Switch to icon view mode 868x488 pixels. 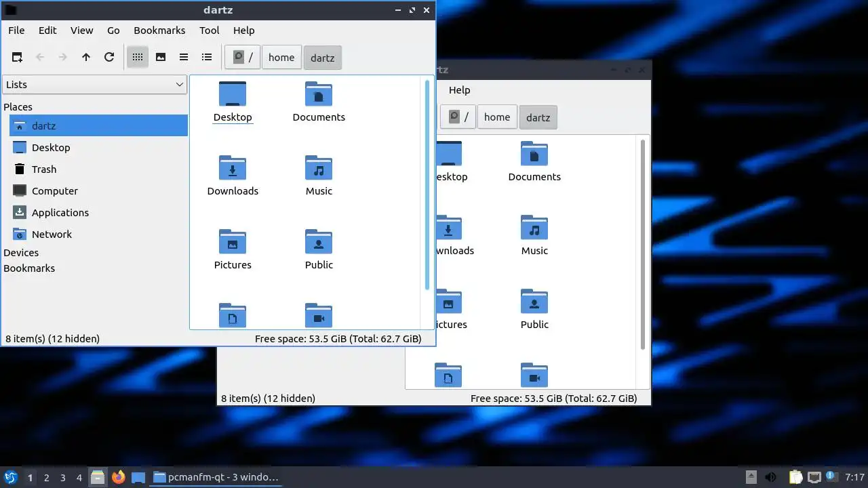pyautogui.click(x=138, y=58)
